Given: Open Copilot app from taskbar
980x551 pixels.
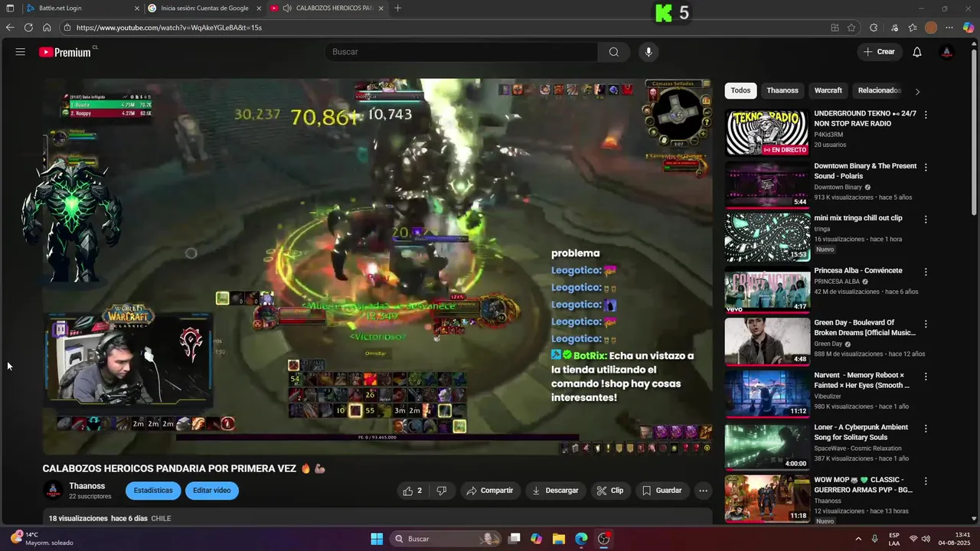Looking at the screenshot, I should [x=536, y=539].
